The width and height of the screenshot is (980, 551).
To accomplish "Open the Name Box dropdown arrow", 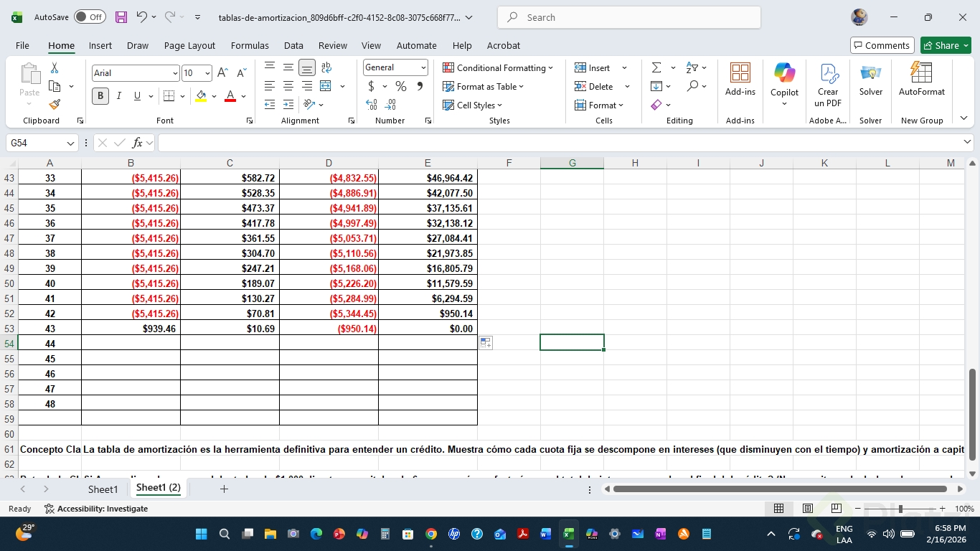I will [x=70, y=143].
